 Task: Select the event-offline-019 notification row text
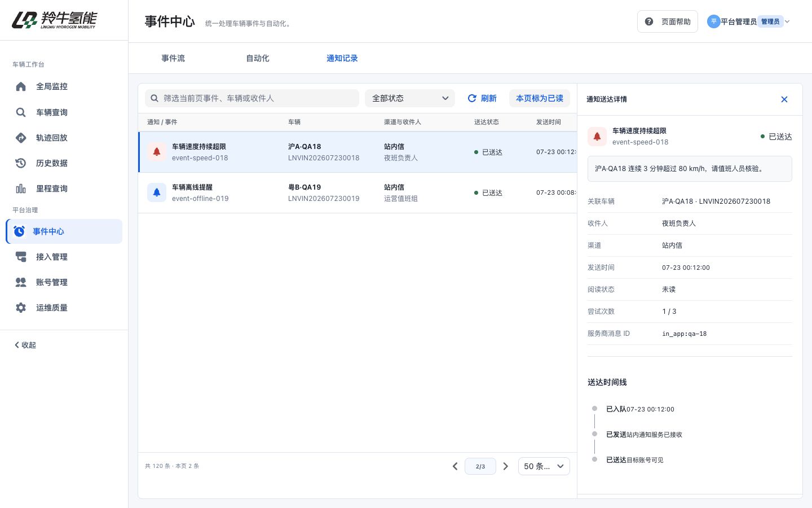point(200,199)
